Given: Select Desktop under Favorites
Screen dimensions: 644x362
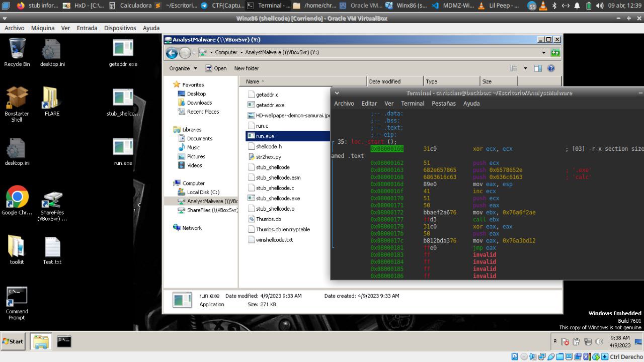Looking at the screenshot, I should pos(196,94).
